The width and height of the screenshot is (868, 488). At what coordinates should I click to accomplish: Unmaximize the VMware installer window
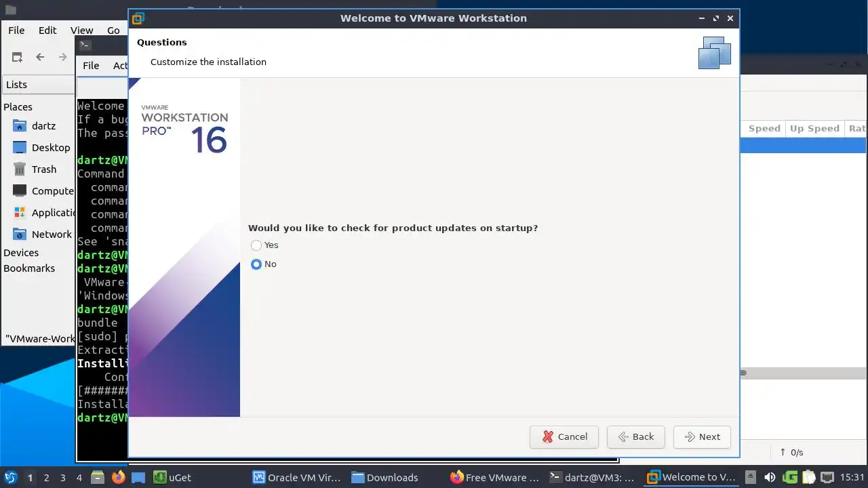[x=715, y=18]
